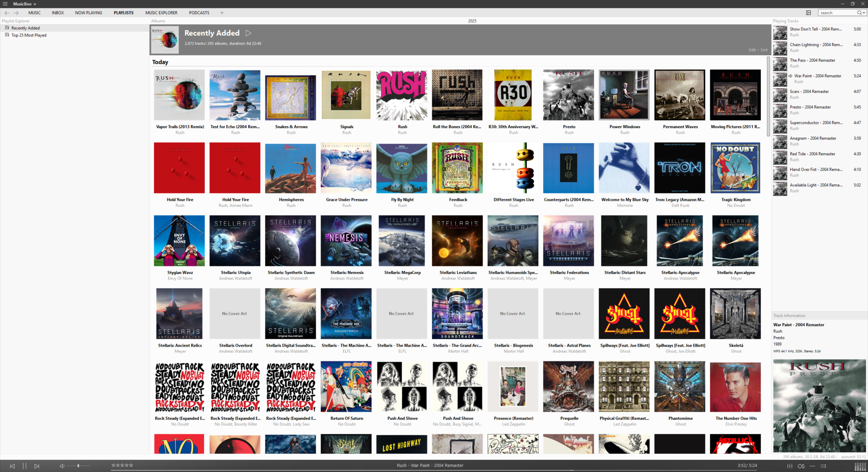Go to the PODCASTS tab
The image size is (868, 472).
click(199, 13)
